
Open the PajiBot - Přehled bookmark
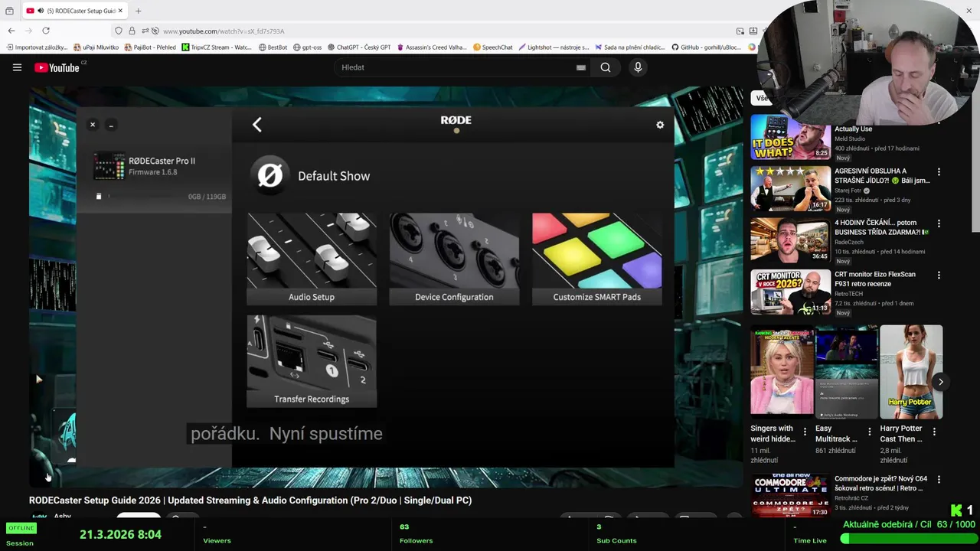pos(149,47)
